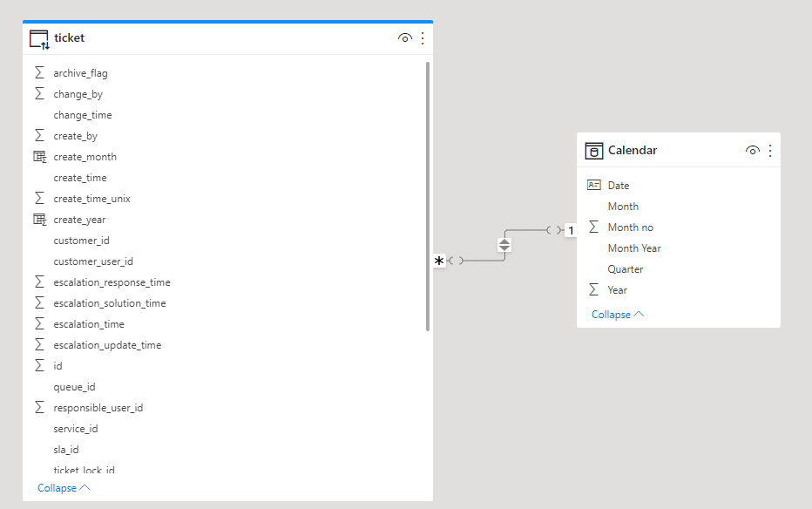Select the archive_flag field
Screen dimensions: 812x509
[80, 73]
